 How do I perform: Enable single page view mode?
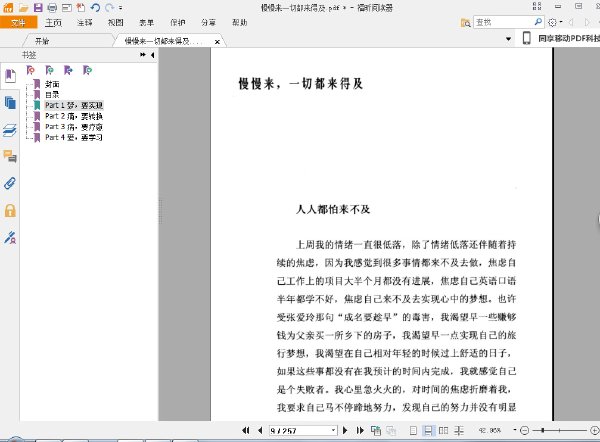(x=413, y=431)
